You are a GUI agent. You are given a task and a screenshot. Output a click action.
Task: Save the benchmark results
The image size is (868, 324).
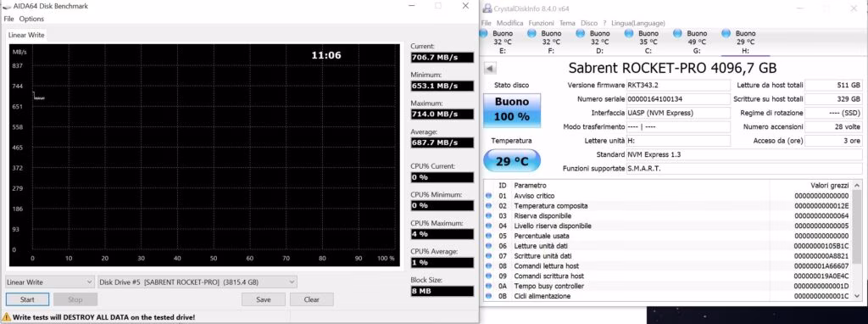click(x=264, y=299)
